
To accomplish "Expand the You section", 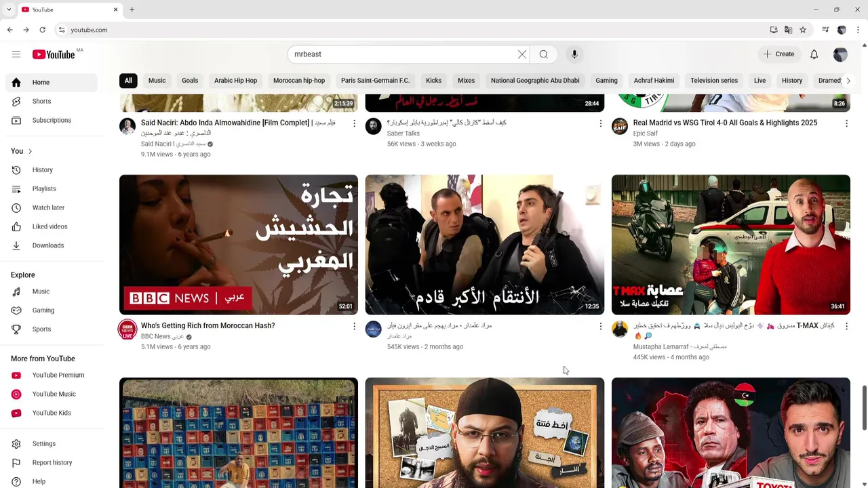I will [x=21, y=151].
